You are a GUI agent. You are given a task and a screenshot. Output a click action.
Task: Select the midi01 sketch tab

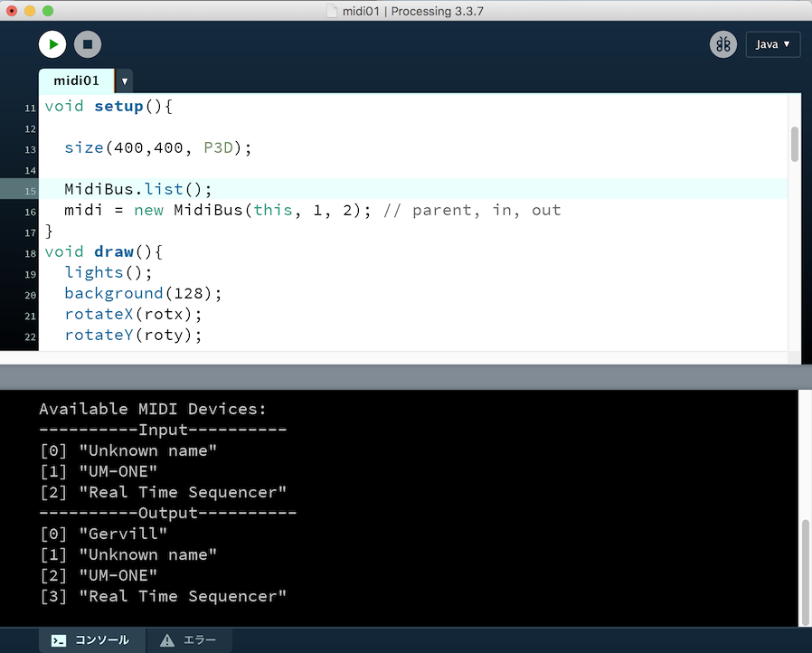point(76,80)
